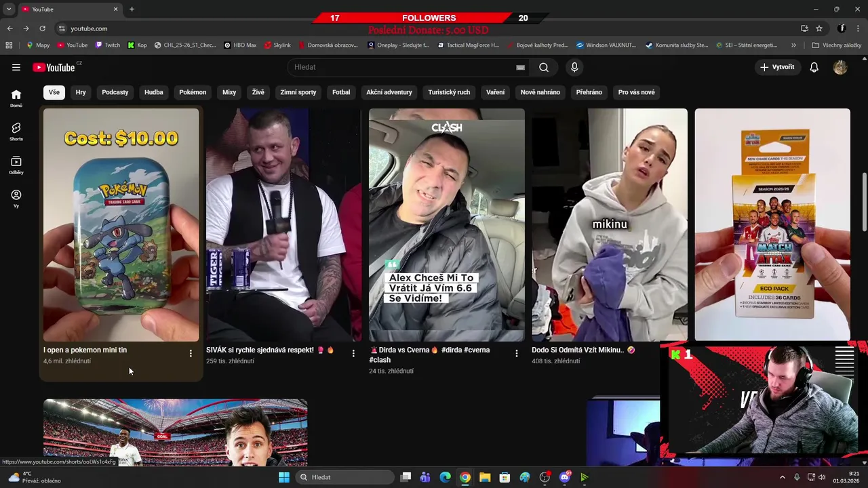This screenshot has width=868, height=488.
Task: Open the Windows Start menu
Action: coord(284,477)
